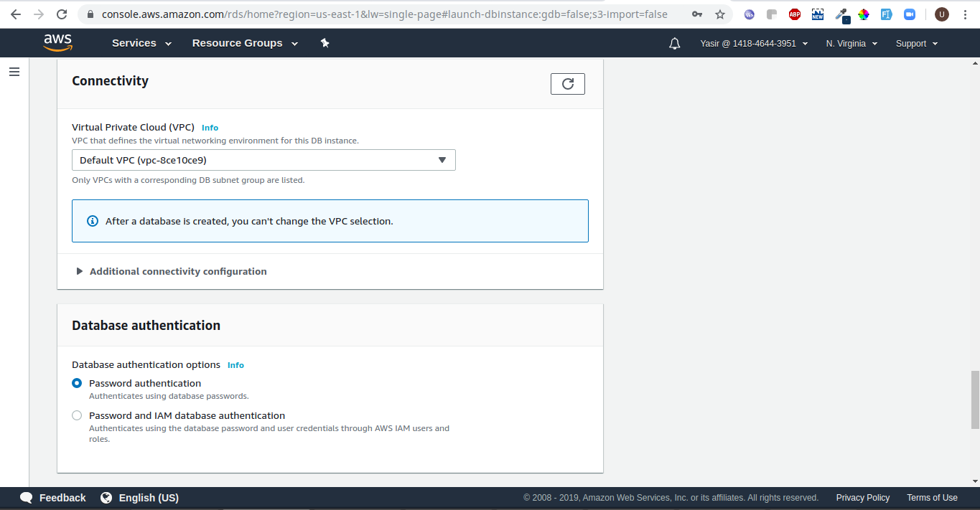980x510 pixels.
Task: Click the AWS logo home icon
Action: (57, 43)
